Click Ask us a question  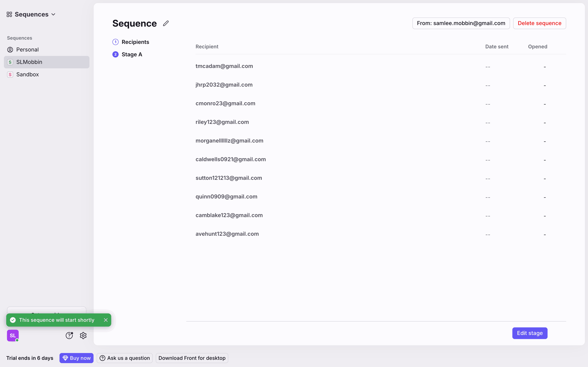[125, 358]
